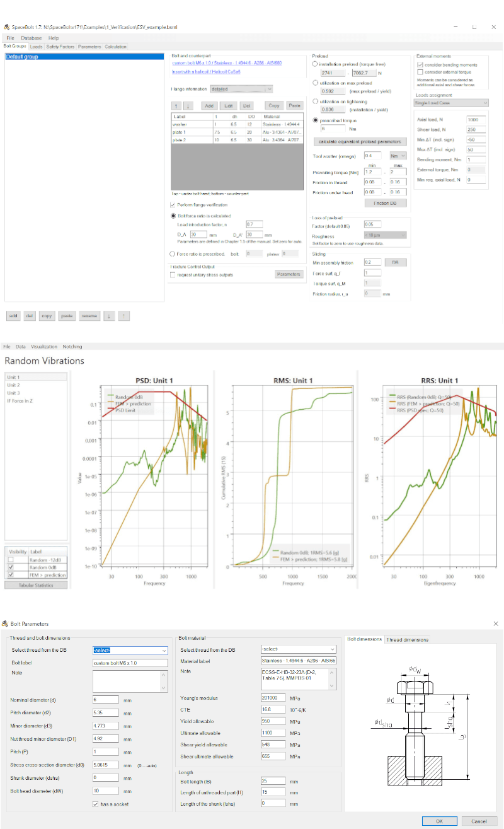
Task: Click the Nominal diameter input field
Action: tap(104, 699)
